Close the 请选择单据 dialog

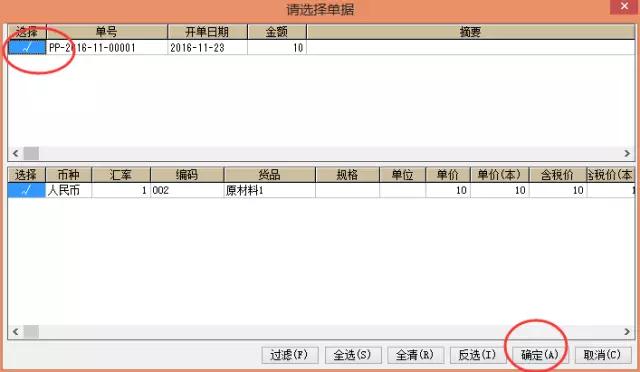click(624, 7)
